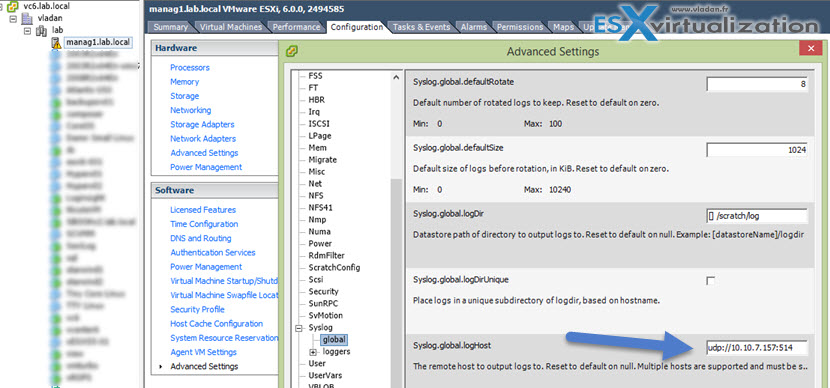Open Storage hardware link
The image size is (830, 388).
184,96
